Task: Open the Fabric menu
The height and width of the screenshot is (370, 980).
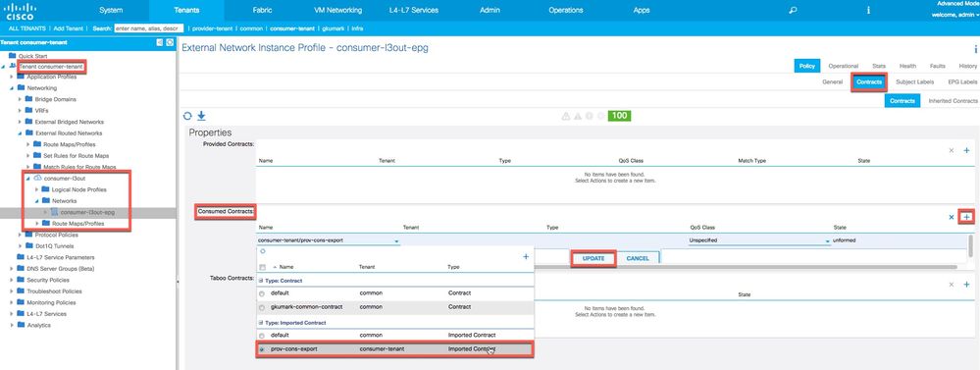Action: [263, 10]
